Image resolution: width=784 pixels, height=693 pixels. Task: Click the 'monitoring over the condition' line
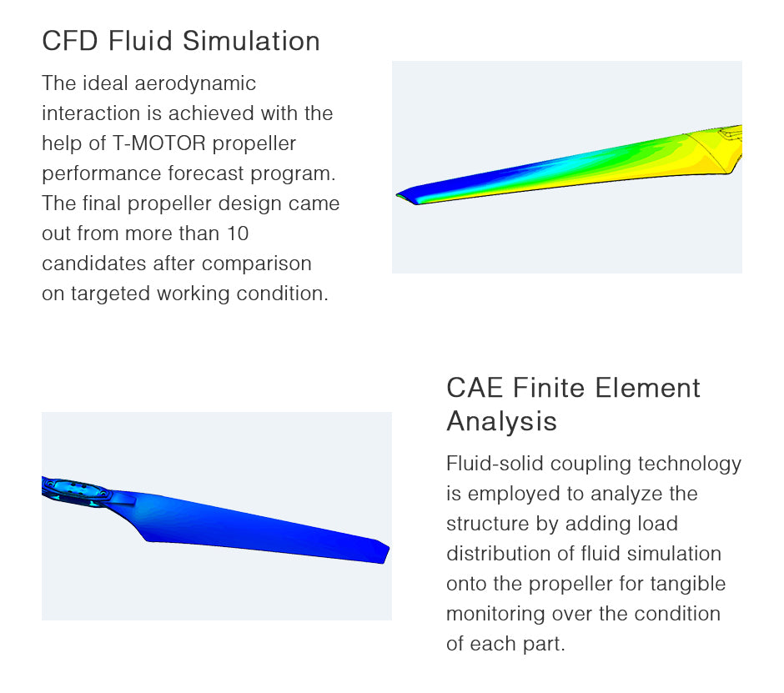584,614
